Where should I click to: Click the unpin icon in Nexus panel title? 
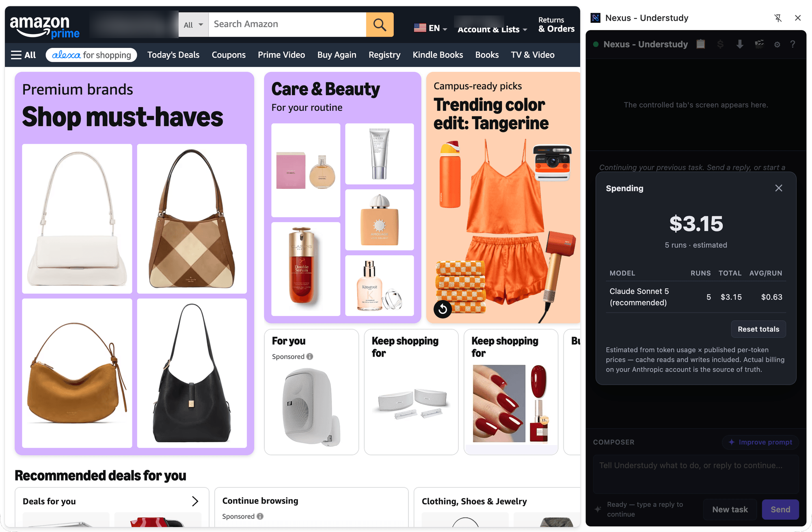tap(778, 18)
